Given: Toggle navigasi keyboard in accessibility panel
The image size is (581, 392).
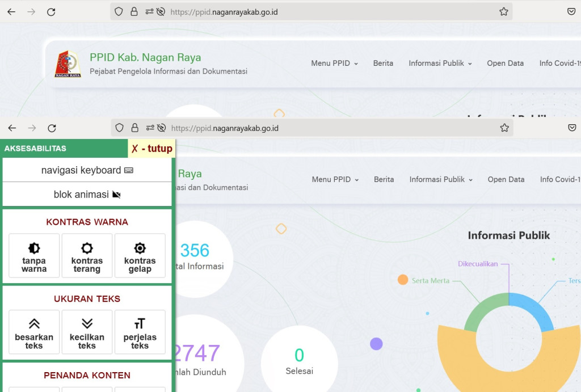Looking at the screenshot, I should click(87, 170).
